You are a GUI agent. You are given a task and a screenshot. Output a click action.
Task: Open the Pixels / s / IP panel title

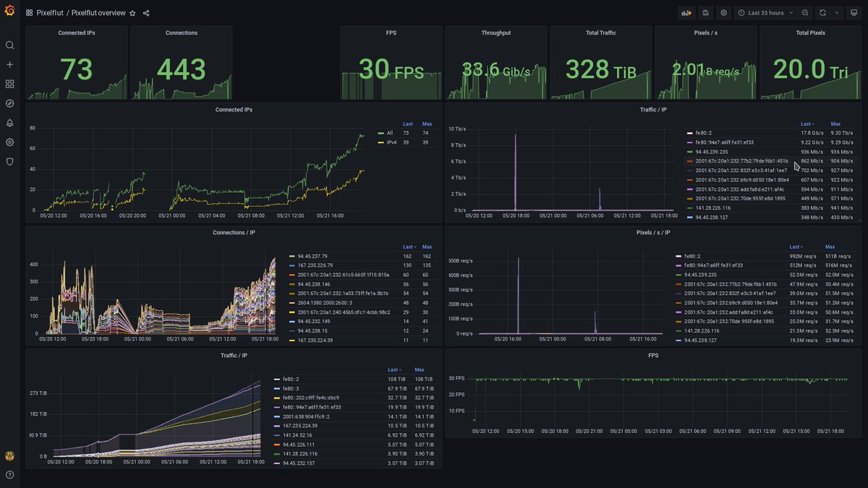(653, 233)
